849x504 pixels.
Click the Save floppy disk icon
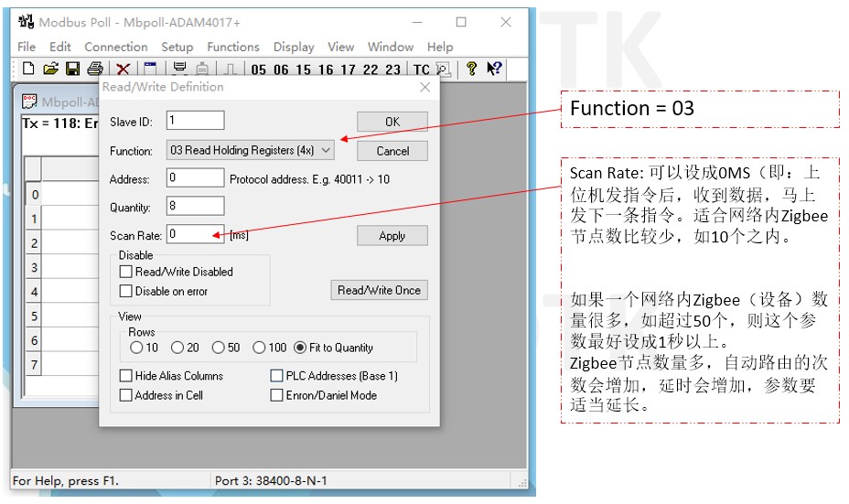(x=72, y=69)
